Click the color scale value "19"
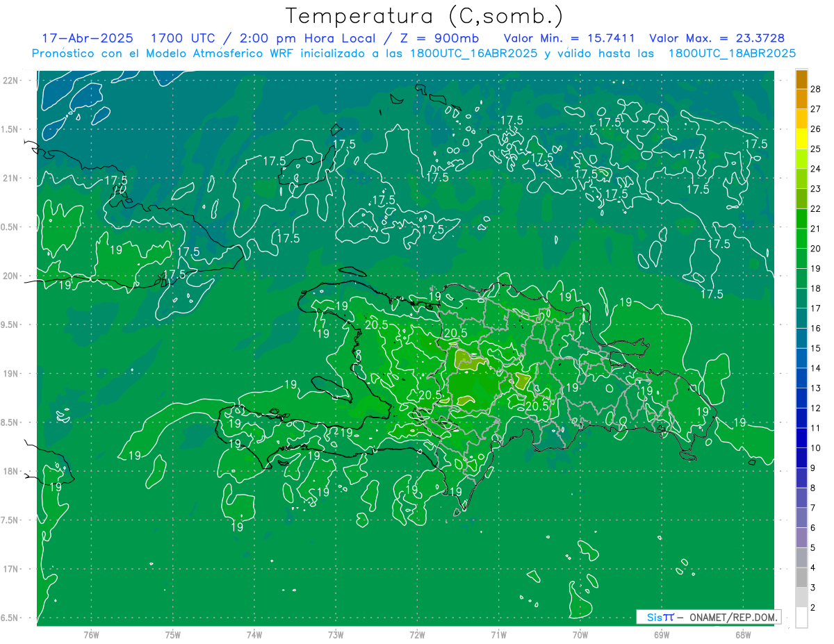 (816, 268)
